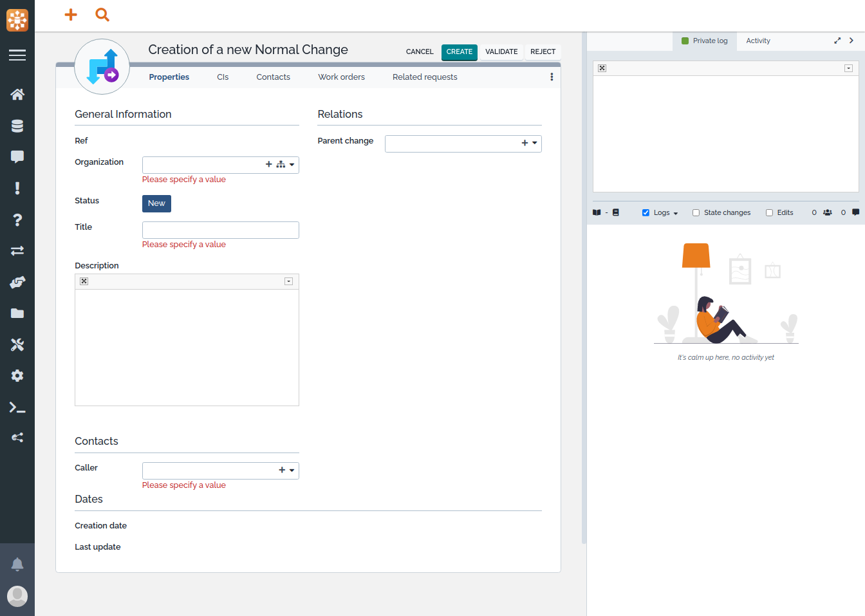Open the database stack icon in sidebar
Image resolution: width=865 pixels, height=616 pixels.
click(17, 126)
